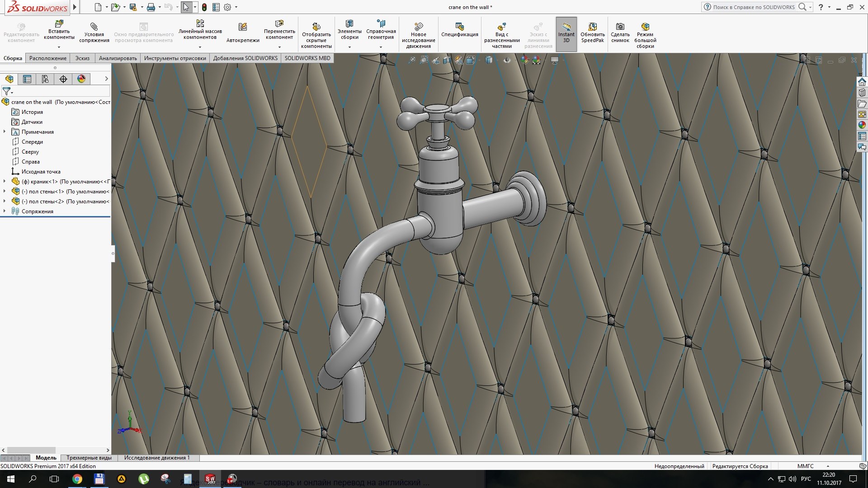Open Вставить компоненты dropdown arrow
The width and height of the screenshot is (868, 488).
click(x=59, y=47)
